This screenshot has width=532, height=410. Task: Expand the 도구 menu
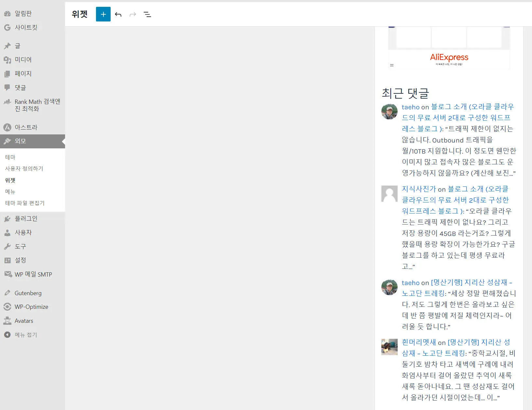21,246
